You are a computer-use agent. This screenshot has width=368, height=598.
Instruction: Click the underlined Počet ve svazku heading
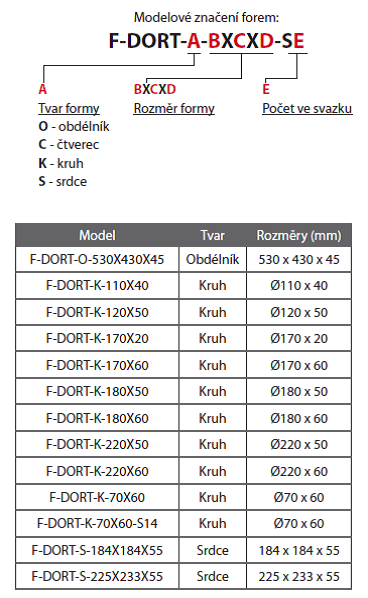307,109
